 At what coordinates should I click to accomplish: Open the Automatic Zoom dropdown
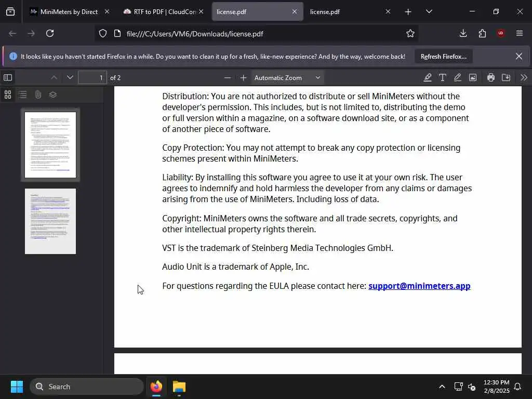click(287, 78)
